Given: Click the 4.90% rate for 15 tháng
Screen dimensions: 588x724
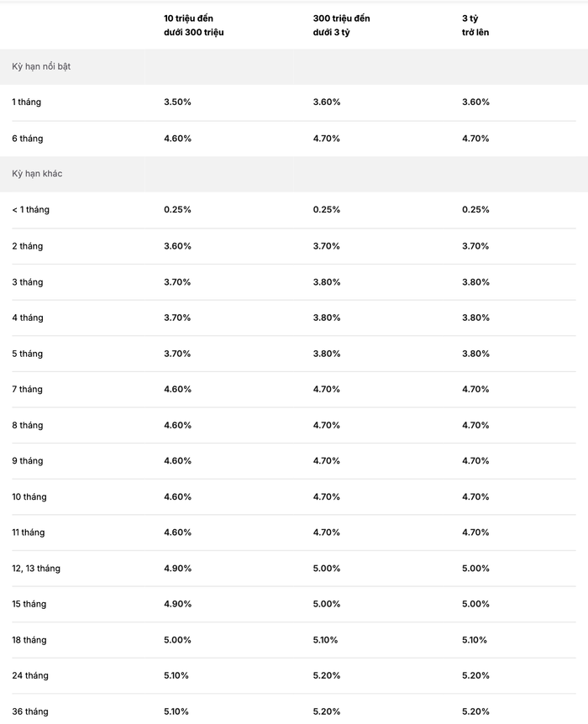Looking at the screenshot, I should 177,604.
